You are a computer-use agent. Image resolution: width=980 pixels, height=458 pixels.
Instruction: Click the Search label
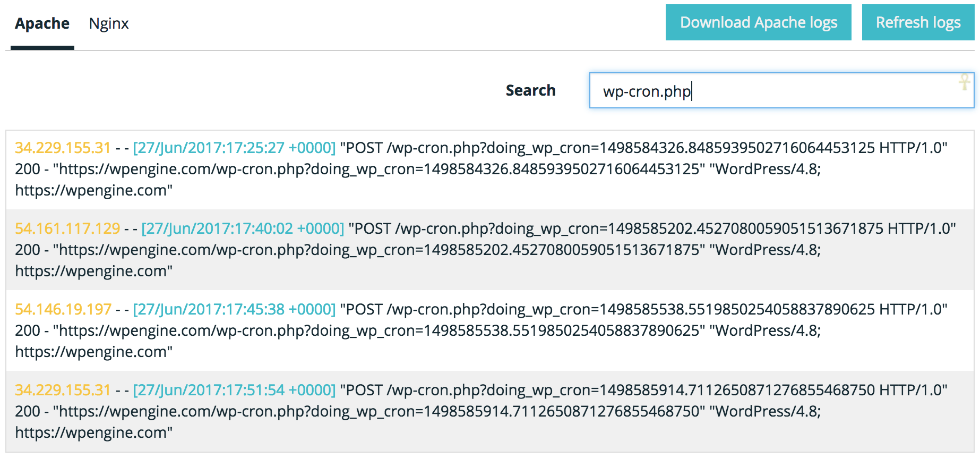click(x=530, y=91)
